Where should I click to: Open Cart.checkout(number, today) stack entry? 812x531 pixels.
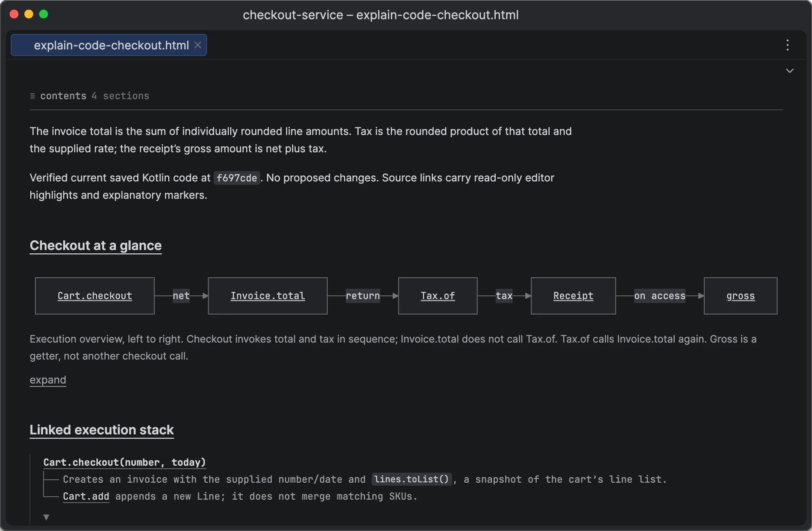124,462
